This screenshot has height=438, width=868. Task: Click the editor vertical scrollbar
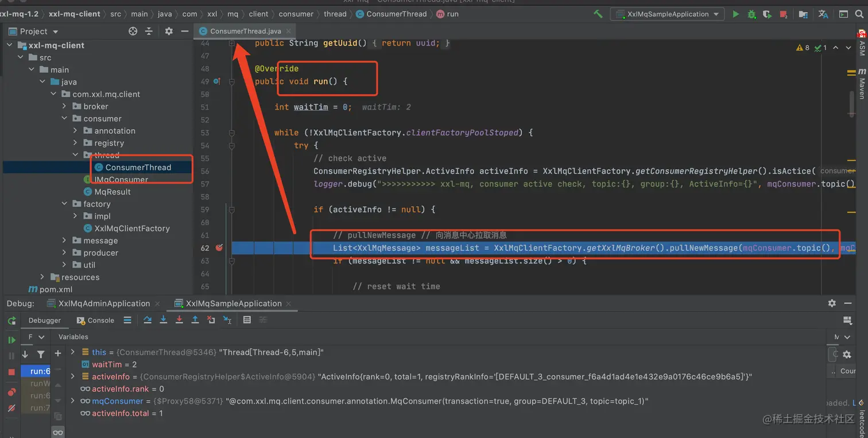coord(852,103)
